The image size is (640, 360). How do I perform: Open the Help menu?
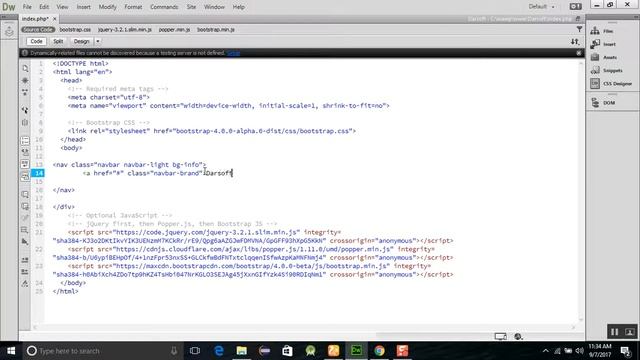pos(238,7)
